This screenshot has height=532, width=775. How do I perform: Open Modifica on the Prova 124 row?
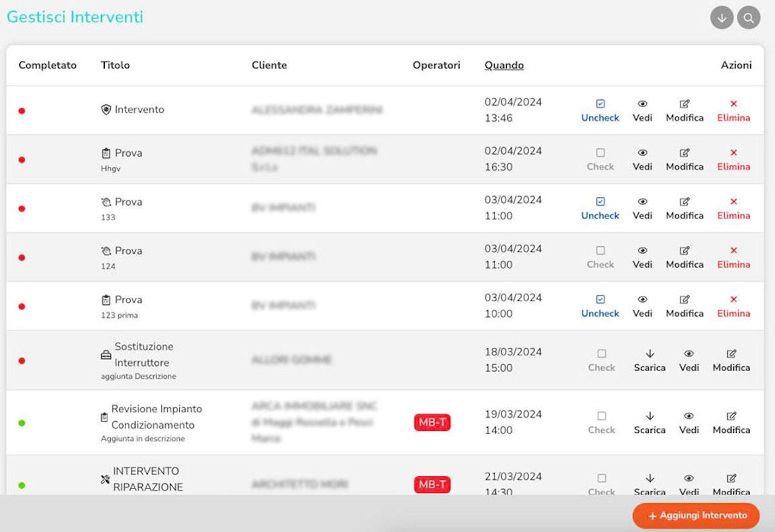pyautogui.click(x=685, y=258)
